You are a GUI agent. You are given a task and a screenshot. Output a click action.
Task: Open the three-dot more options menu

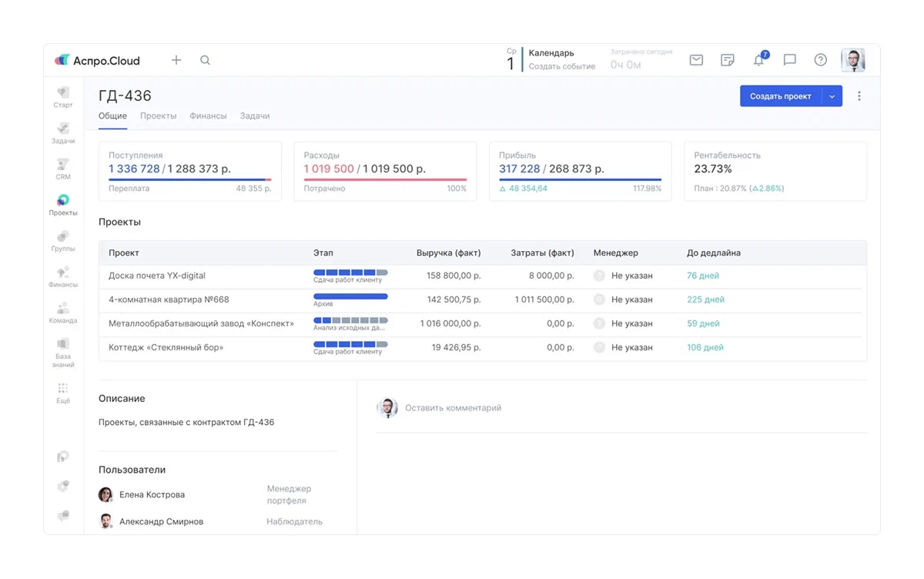859,96
